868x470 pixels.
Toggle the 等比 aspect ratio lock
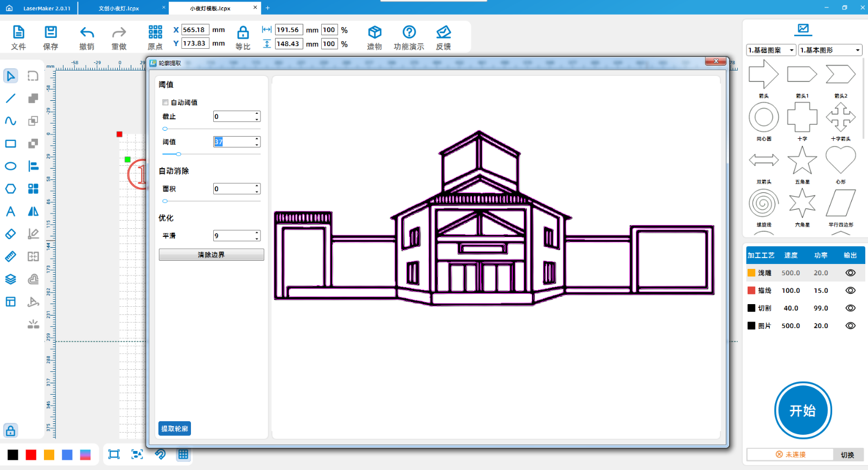[243, 33]
